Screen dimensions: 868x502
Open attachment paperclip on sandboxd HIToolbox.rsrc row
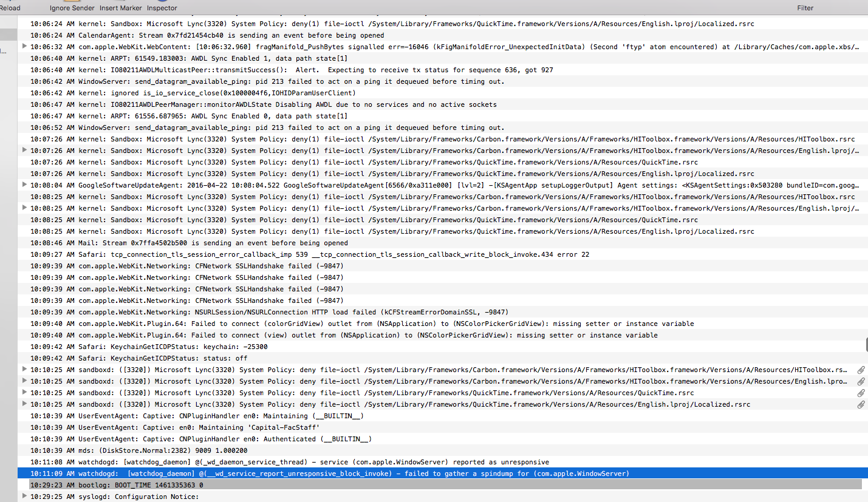[x=861, y=370]
